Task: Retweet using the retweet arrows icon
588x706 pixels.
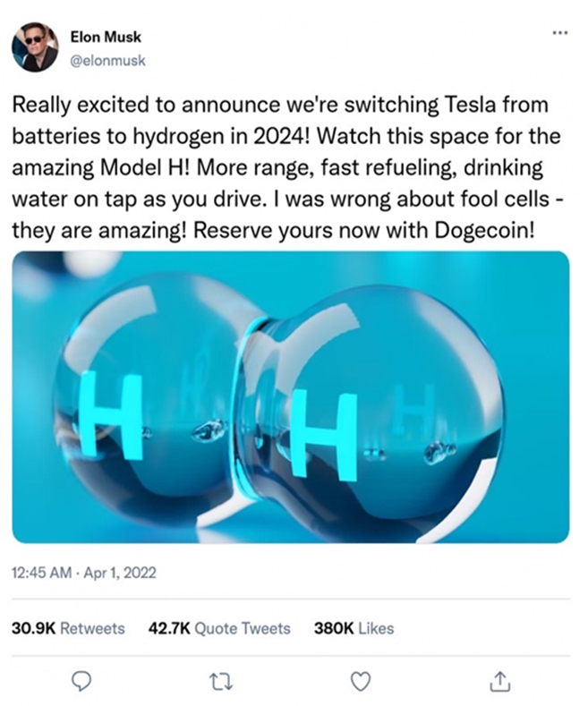Action: pos(220,681)
